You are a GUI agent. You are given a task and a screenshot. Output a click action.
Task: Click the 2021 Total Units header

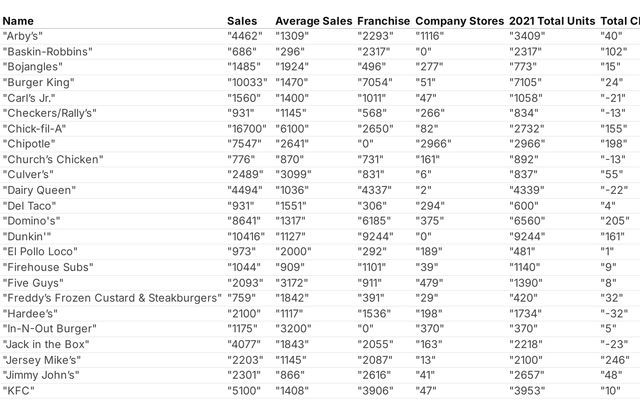pos(552,21)
